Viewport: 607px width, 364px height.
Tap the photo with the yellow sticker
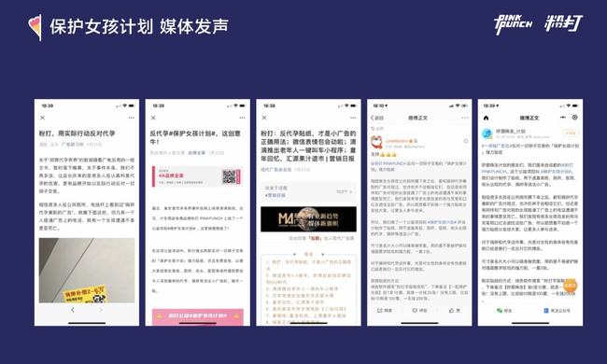pos(87,270)
